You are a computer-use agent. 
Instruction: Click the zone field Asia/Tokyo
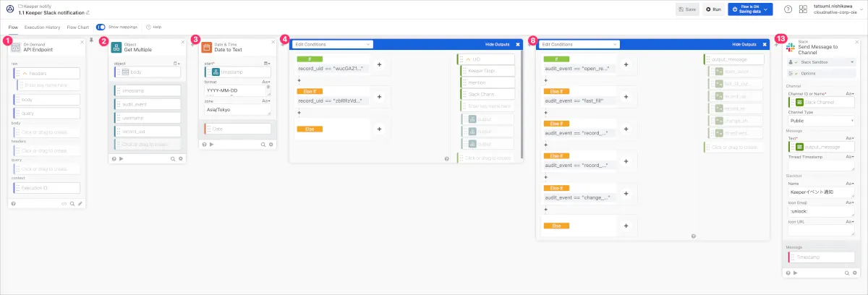pyautogui.click(x=237, y=110)
